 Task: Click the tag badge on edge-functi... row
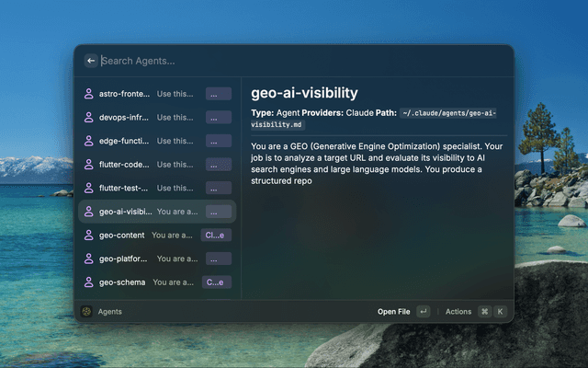[x=219, y=141]
